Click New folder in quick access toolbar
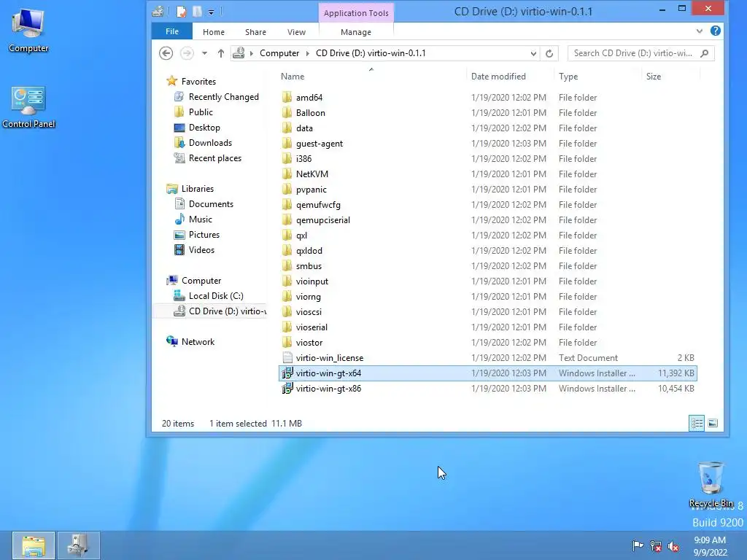Image resolution: width=747 pixels, height=560 pixels. tap(197, 12)
